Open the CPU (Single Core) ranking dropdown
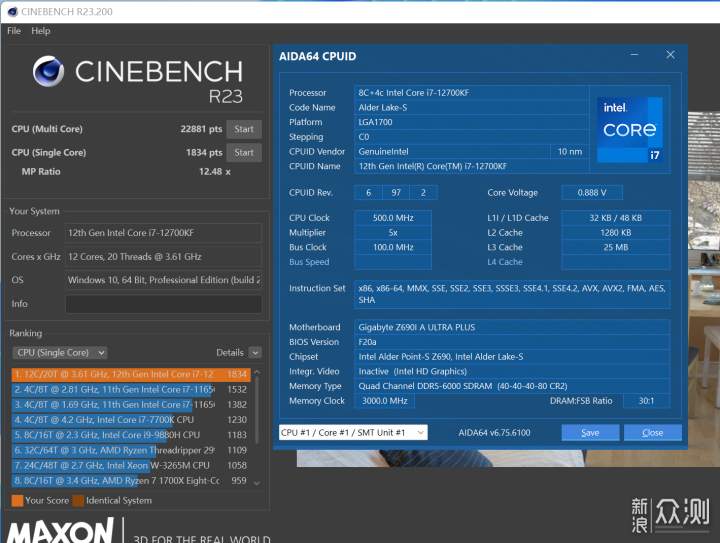This screenshot has width=720, height=543. click(60, 353)
